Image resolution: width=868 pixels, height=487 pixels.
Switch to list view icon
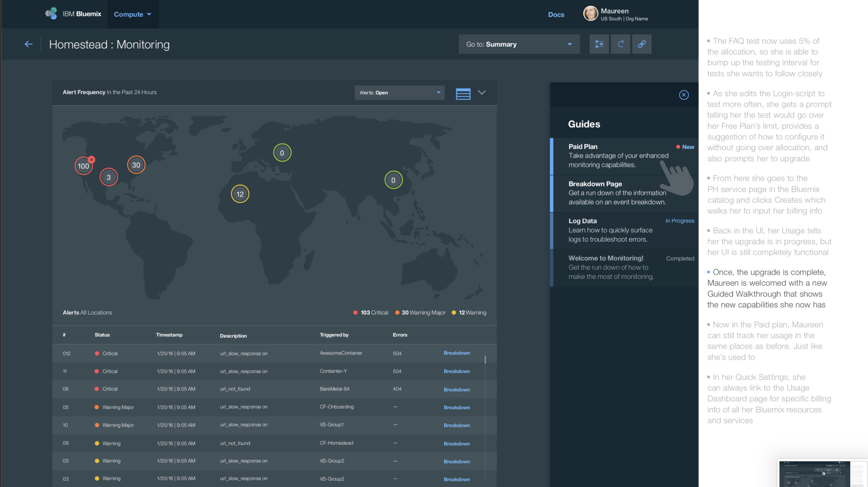(x=463, y=93)
